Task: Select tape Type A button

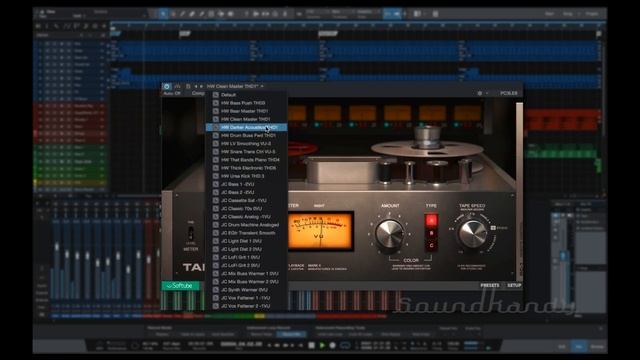Action: [431, 221]
